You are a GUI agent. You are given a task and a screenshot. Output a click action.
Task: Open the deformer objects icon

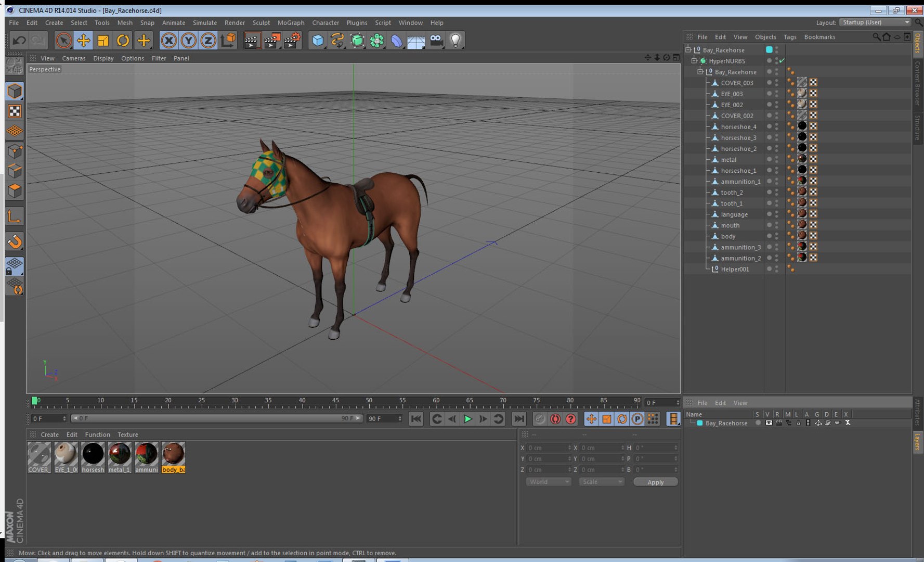coord(397,40)
